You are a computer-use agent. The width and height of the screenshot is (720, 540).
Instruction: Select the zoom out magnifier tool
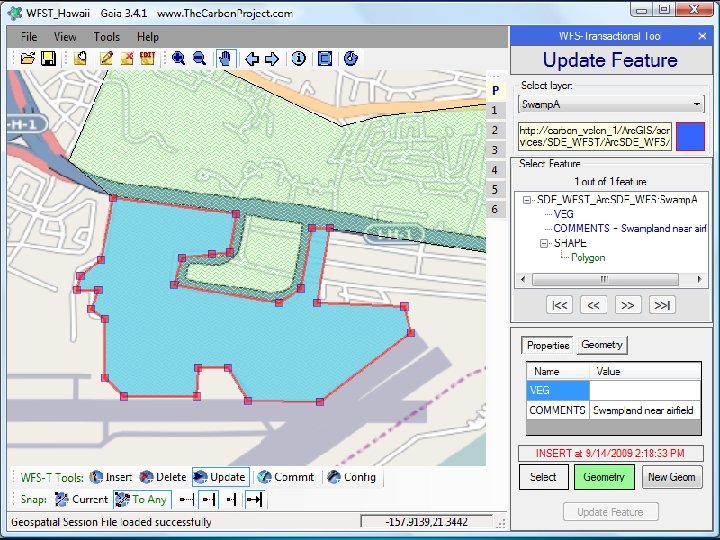tap(199, 58)
